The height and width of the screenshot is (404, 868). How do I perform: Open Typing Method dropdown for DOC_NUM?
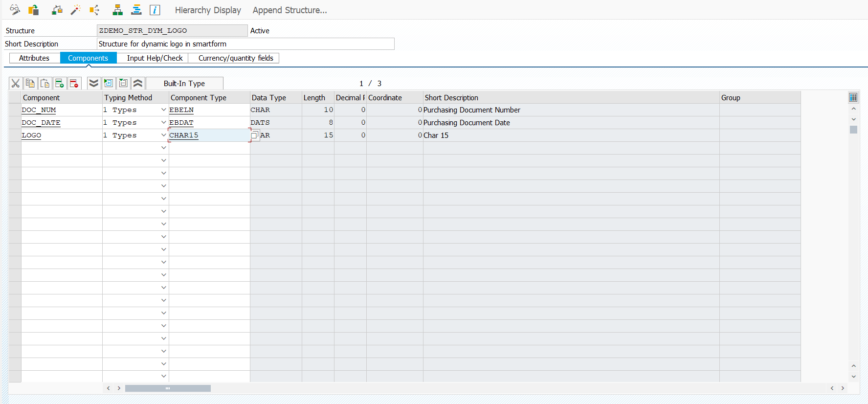[163, 110]
